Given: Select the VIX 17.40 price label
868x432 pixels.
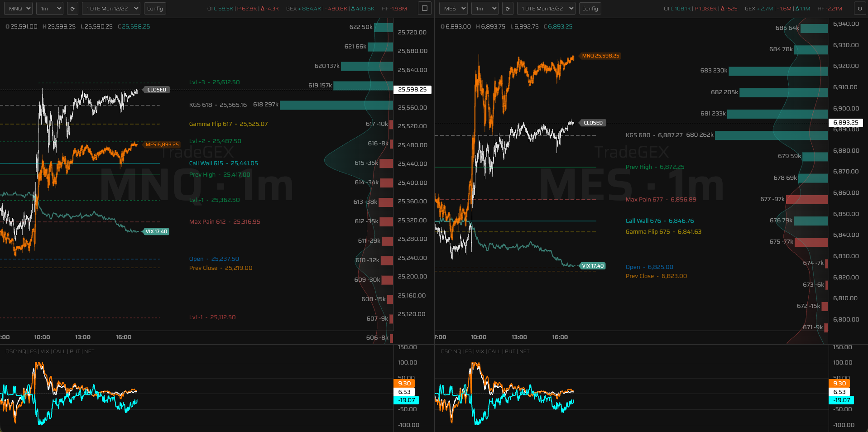Looking at the screenshot, I should (x=156, y=231).
